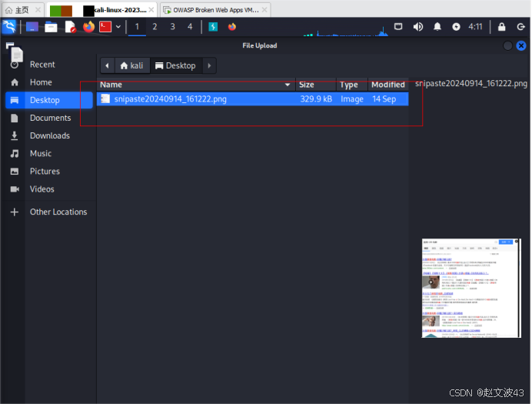Click Desktop in the path bar
Screen dimensions: 532x404
[x=176, y=65]
